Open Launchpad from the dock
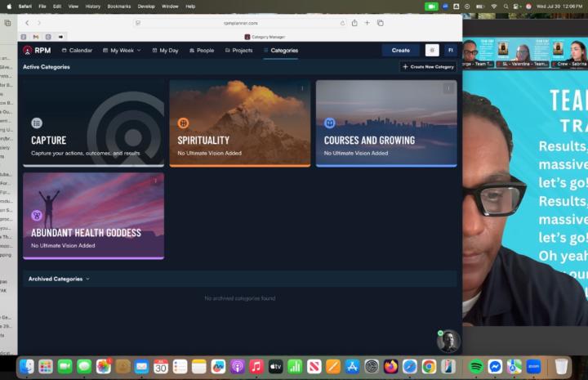The image size is (588, 380). [x=46, y=366]
